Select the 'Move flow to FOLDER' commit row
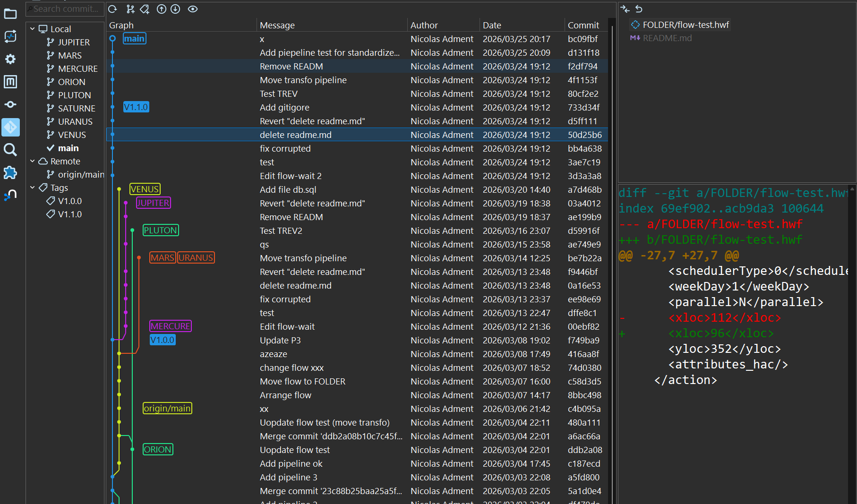Screen dimensions: 857x504 pyautogui.click(x=357, y=381)
